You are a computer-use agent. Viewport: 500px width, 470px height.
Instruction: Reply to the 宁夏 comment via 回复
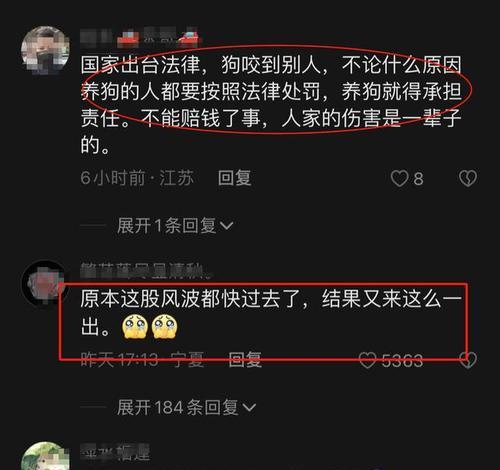[245, 360]
